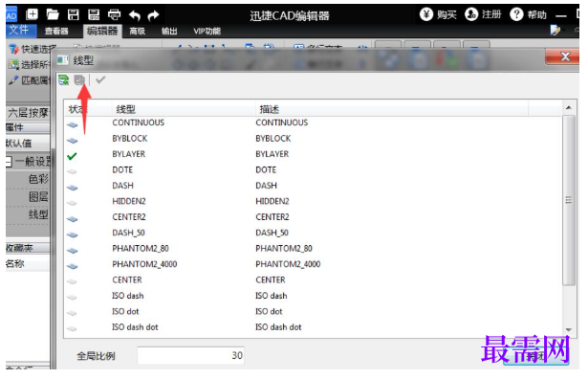Click scrollbar up arrow in linetype list

coord(569,108)
